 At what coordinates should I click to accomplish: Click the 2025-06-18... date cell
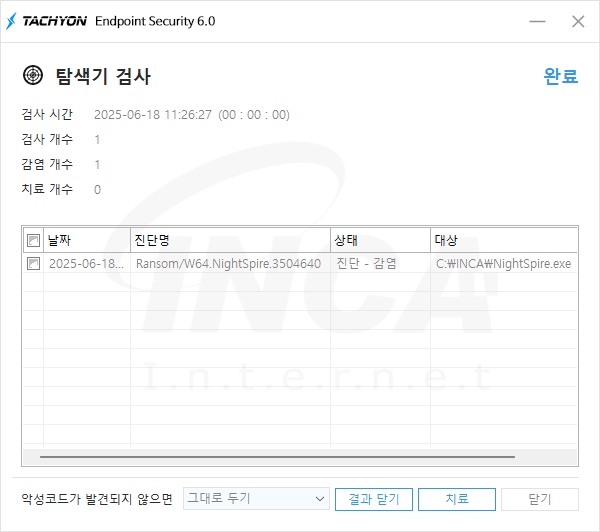pos(86,264)
